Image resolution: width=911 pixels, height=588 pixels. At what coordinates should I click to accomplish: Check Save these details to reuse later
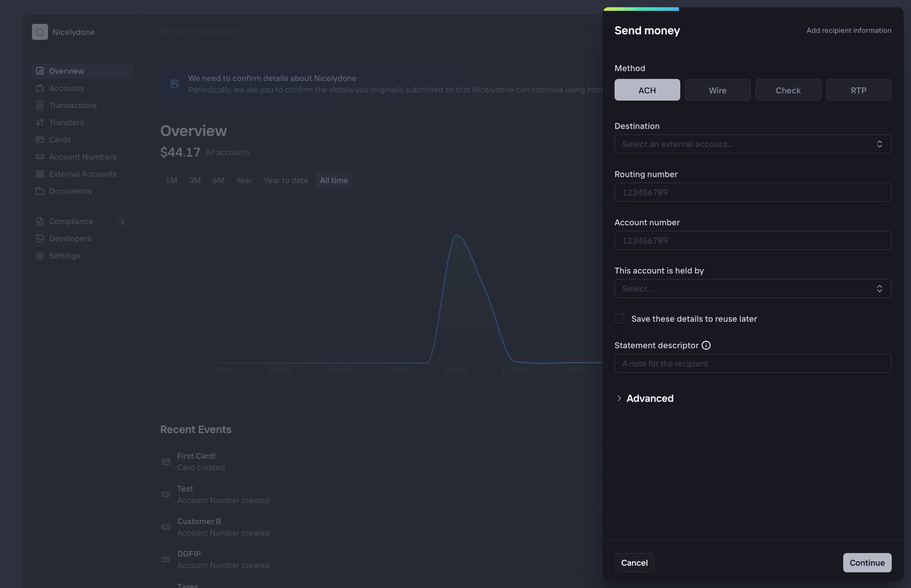click(x=619, y=318)
